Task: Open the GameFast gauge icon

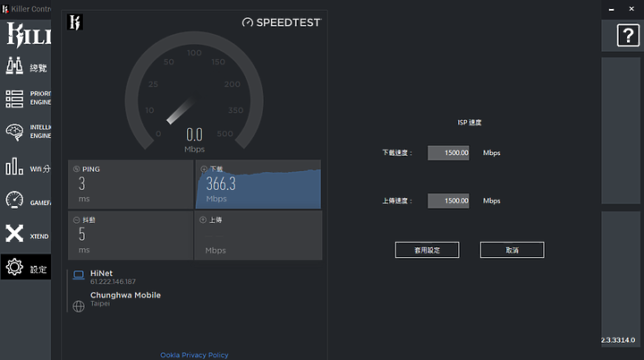Action: 14,200
